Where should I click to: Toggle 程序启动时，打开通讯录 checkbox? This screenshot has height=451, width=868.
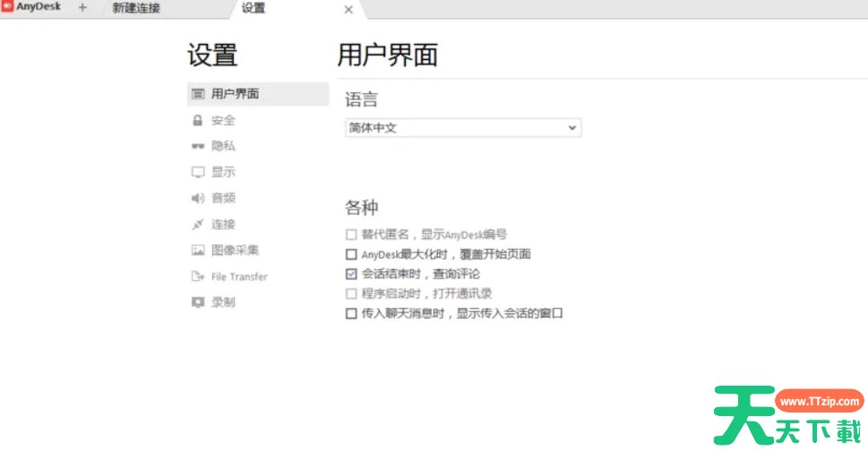coord(351,294)
